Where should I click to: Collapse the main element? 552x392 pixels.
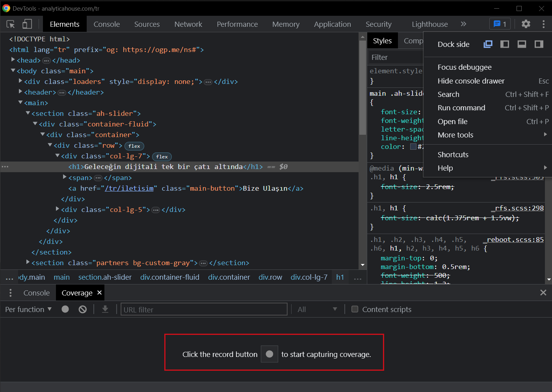[x=20, y=102]
